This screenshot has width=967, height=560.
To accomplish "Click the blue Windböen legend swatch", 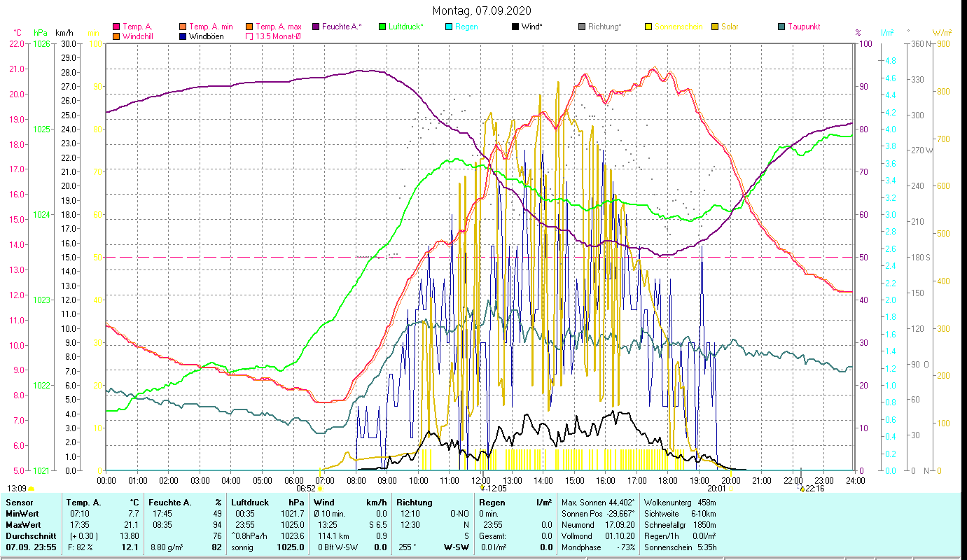I will (183, 36).
